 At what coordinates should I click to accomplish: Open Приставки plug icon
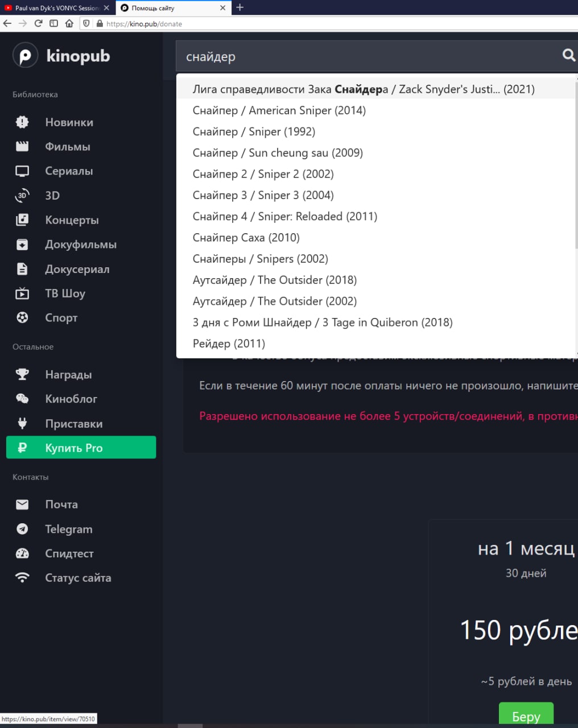point(22,423)
